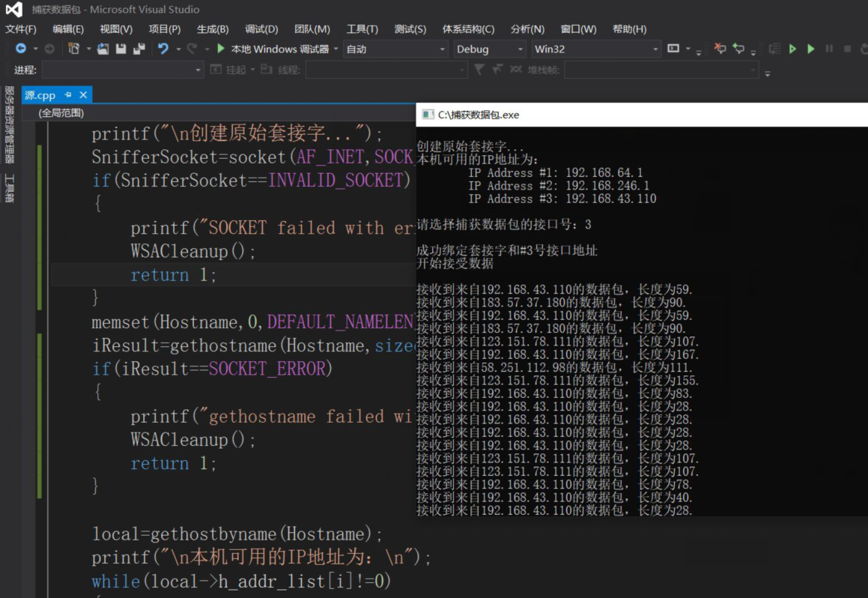Close the 源.cpp editor tab

[x=83, y=94]
